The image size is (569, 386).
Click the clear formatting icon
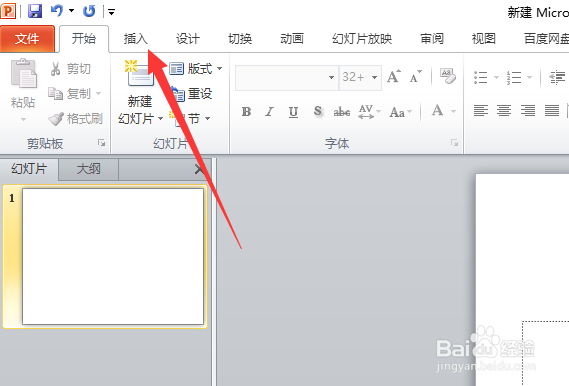click(x=447, y=76)
